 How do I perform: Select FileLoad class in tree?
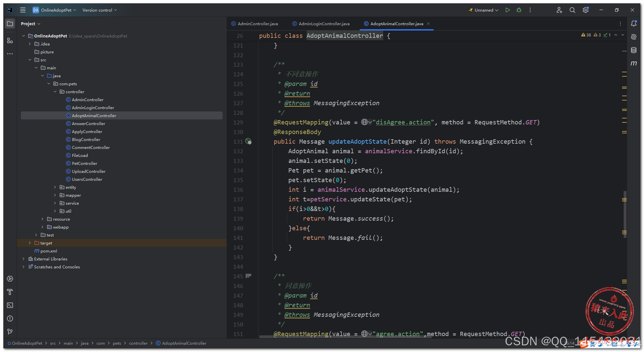coord(80,155)
